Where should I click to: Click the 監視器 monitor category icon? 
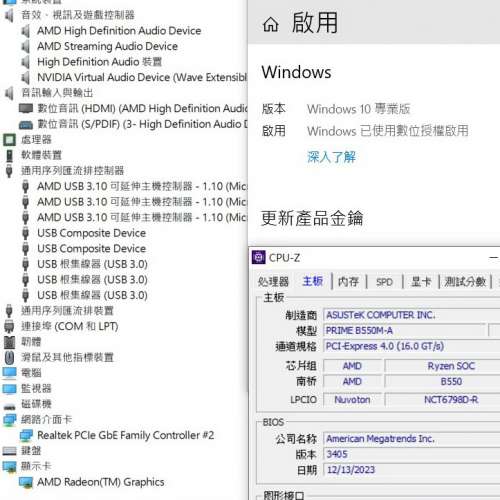(9, 389)
